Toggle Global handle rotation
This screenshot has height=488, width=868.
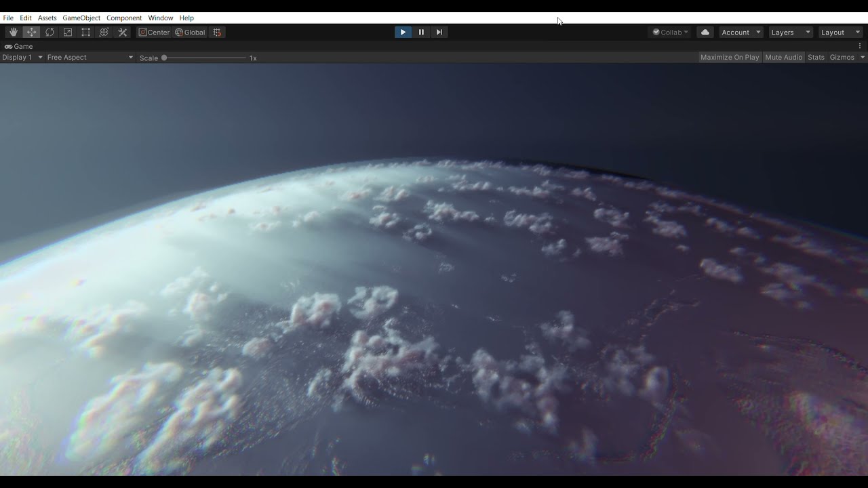click(x=190, y=33)
